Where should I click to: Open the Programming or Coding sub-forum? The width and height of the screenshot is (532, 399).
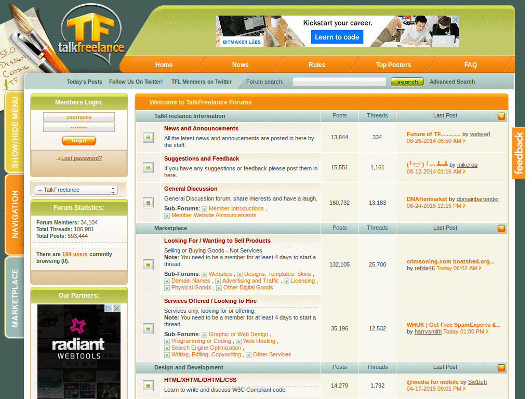(x=201, y=341)
